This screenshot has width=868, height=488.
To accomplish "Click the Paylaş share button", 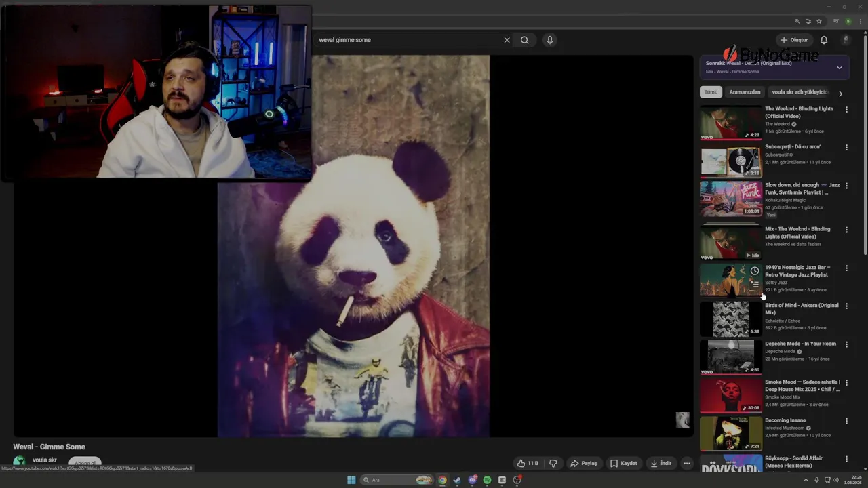I will coord(584,464).
